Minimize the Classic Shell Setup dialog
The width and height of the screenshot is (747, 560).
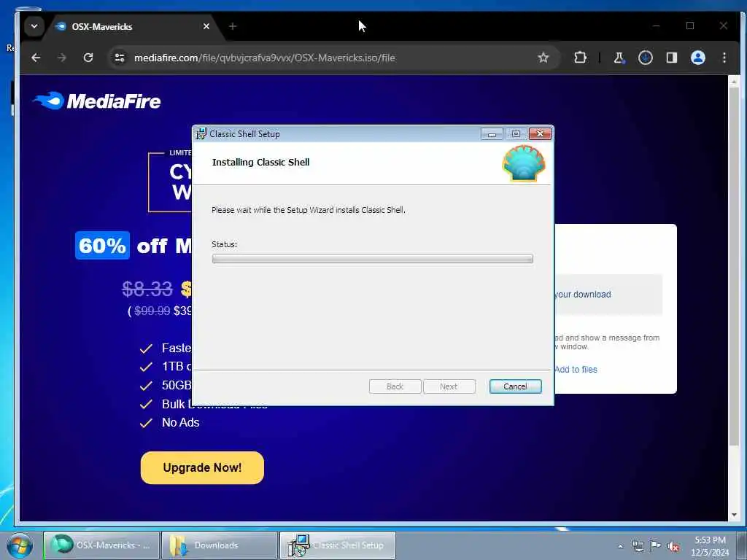point(492,134)
